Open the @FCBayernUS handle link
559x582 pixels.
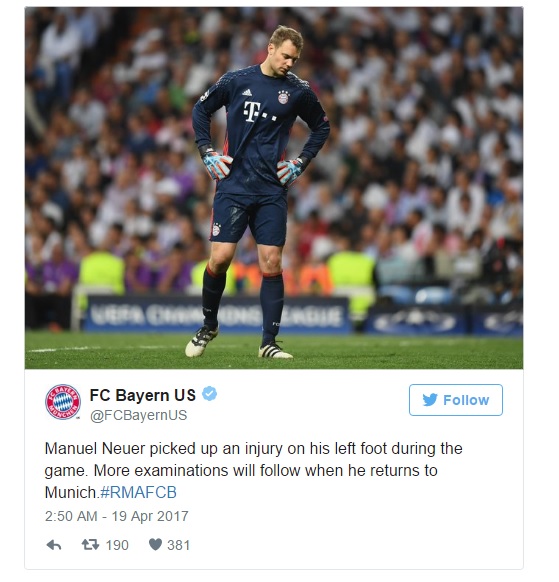coord(138,415)
